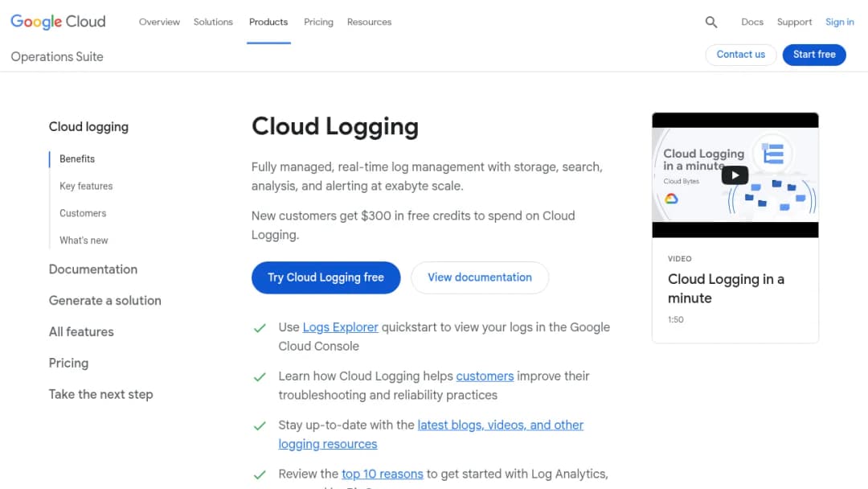
Task: Click the video thumbnail image
Action: click(x=735, y=175)
